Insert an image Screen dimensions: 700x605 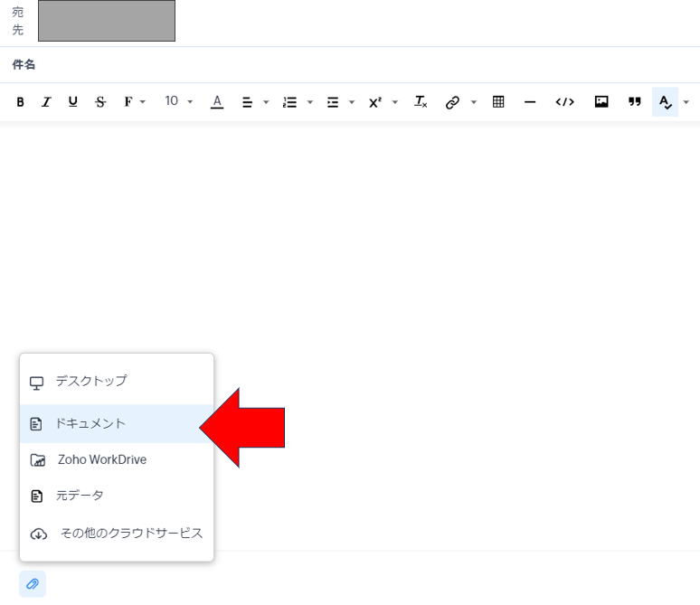(x=601, y=102)
